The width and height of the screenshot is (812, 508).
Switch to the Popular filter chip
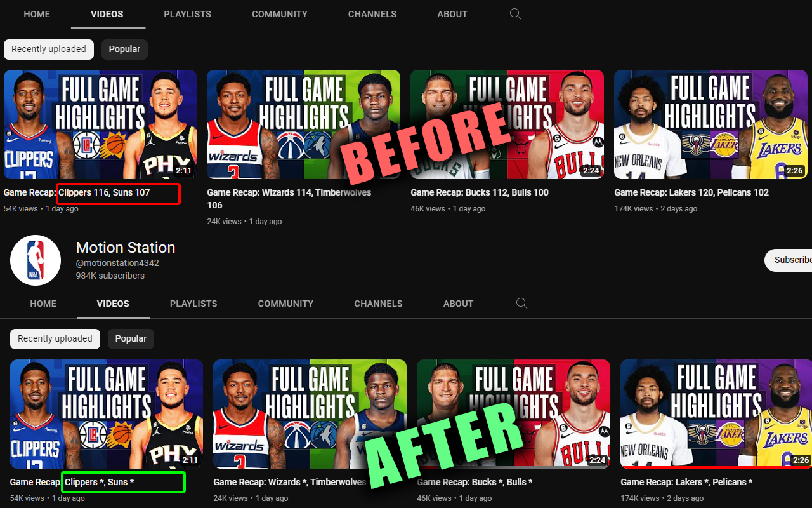(124, 49)
